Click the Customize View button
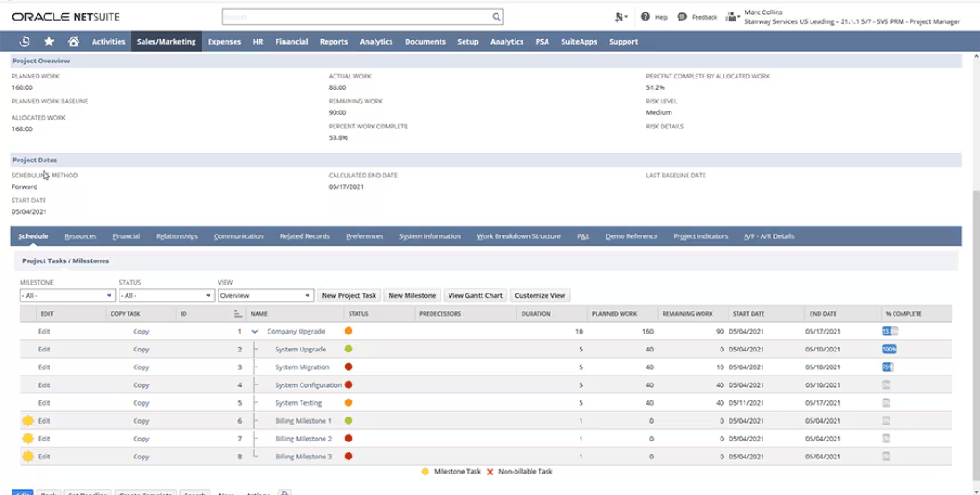Screen dimensions: 980x495 (x=540, y=295)
